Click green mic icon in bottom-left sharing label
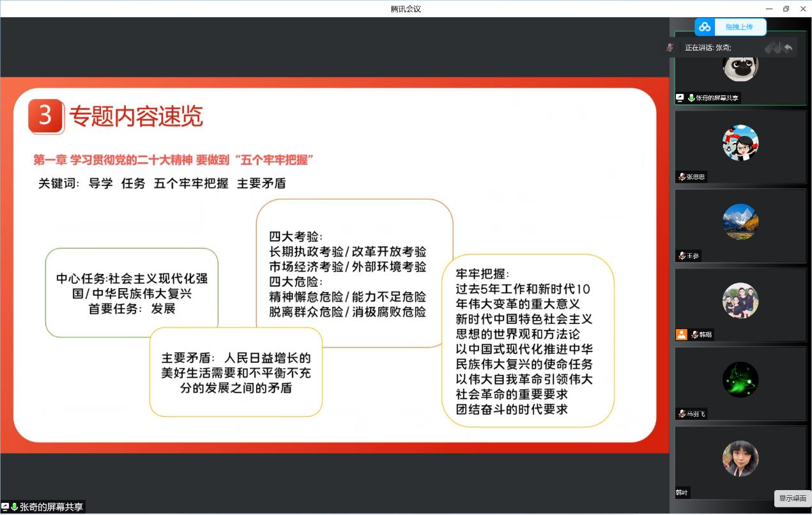 (14, 507)
